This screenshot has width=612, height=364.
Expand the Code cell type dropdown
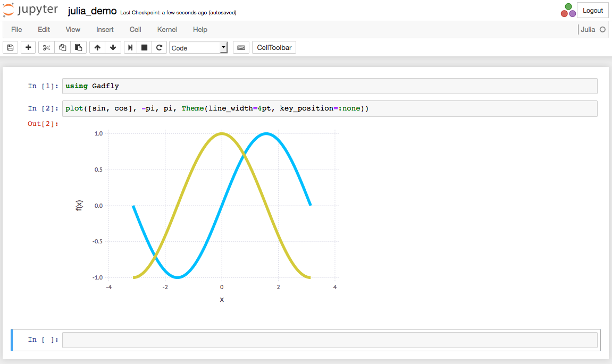[198, 48]
